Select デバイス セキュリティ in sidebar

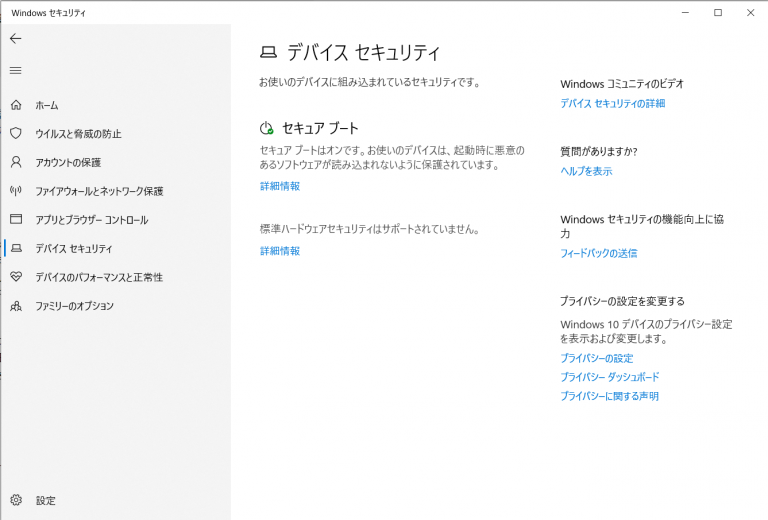[x=74, y=249]
